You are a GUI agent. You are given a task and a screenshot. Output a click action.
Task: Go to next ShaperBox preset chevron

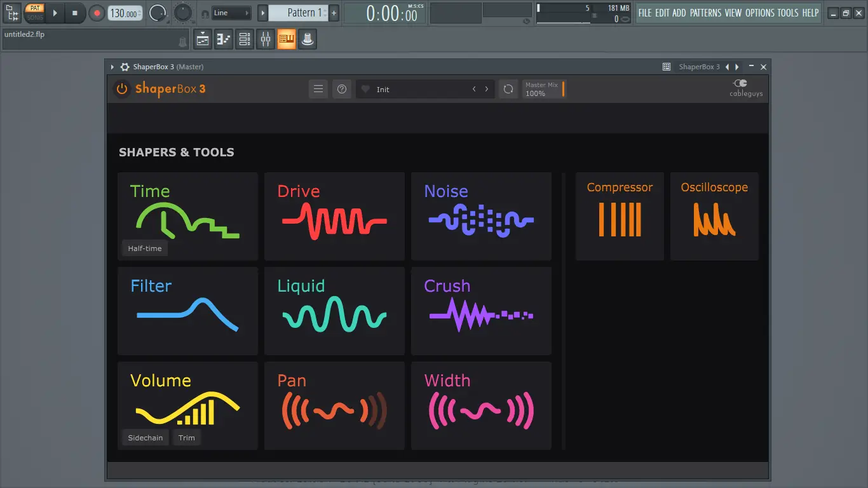coord(487,89)
